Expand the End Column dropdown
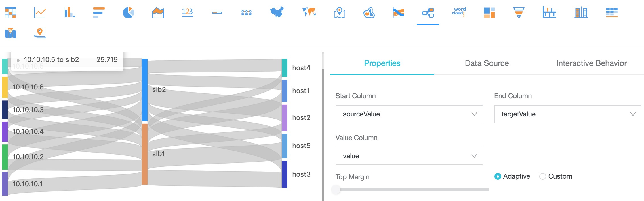 click(x=567, y=114)
